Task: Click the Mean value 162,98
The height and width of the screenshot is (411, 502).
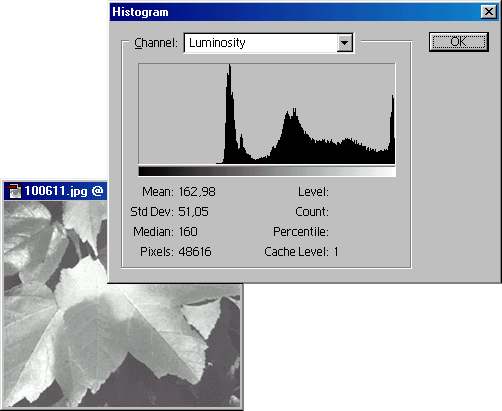Action: pyautogui.click(x=197, y=192)
